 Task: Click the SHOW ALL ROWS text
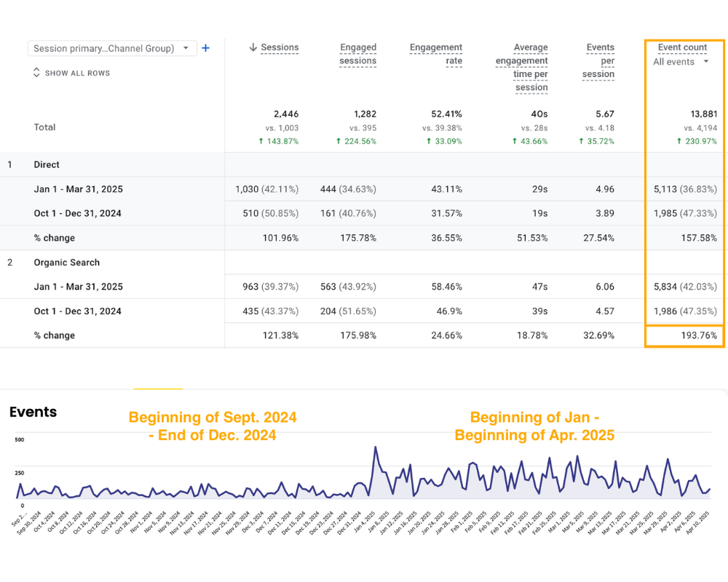[77, 73]
